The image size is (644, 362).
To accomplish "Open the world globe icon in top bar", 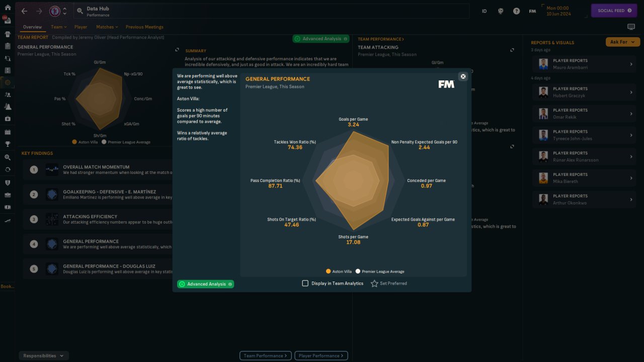I will [501, 11].
